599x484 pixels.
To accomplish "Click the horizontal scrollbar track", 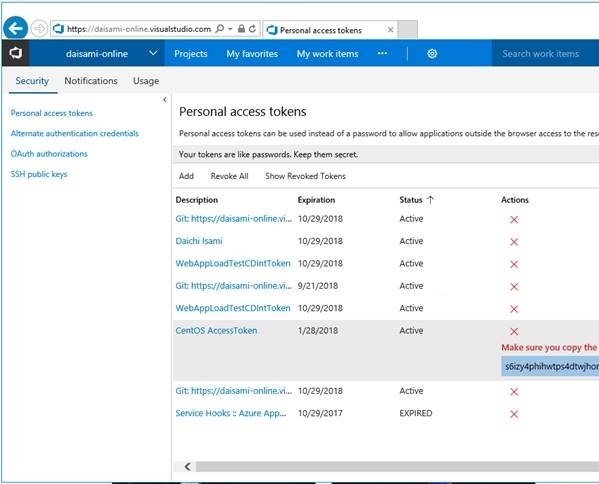I will pos(397,466).
